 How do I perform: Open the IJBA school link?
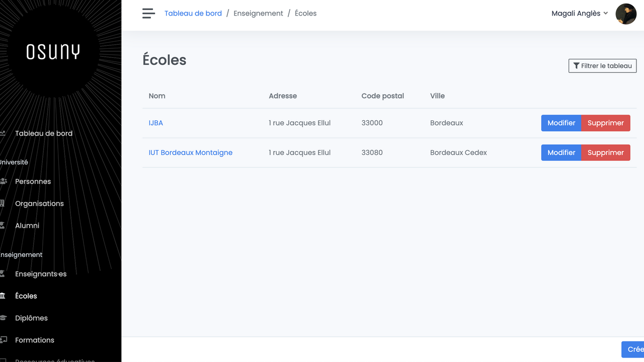155,123
